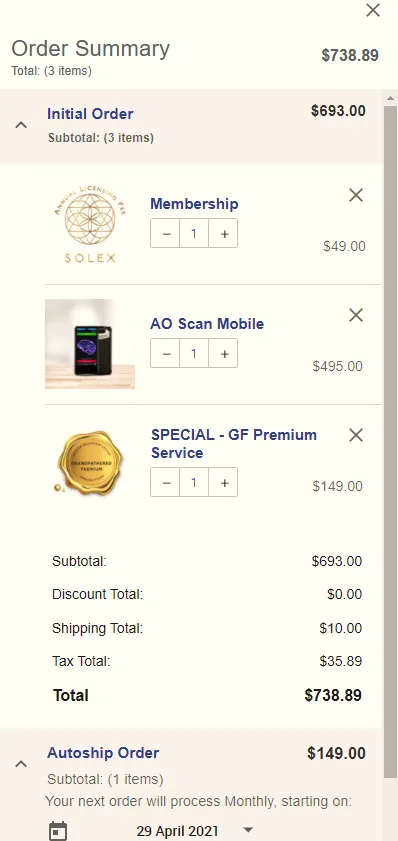
Task: Collapse the Autoship Order section
Action: coord(21,764)
